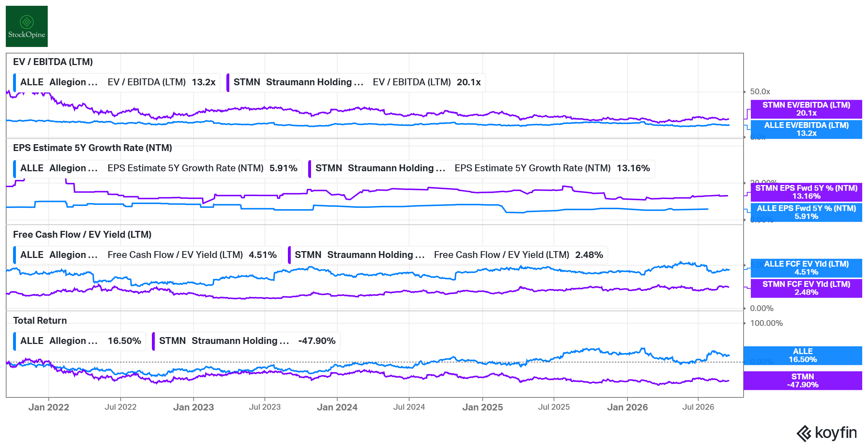Screen dimensions: 868x448
Task: Select STMN Free Cash Flow / EV Yield legend
Action: coord(448,255)
